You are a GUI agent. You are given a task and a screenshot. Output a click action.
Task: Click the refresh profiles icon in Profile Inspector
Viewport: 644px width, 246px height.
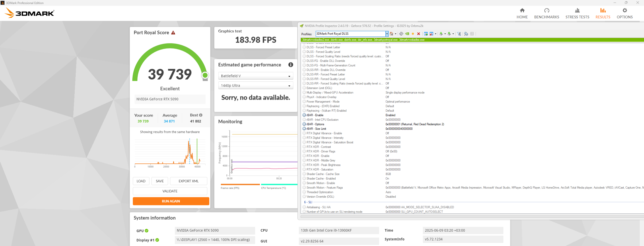[401, 34]
